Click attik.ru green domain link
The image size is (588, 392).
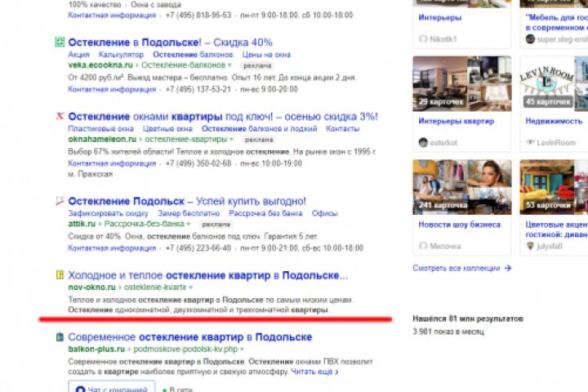82,224
